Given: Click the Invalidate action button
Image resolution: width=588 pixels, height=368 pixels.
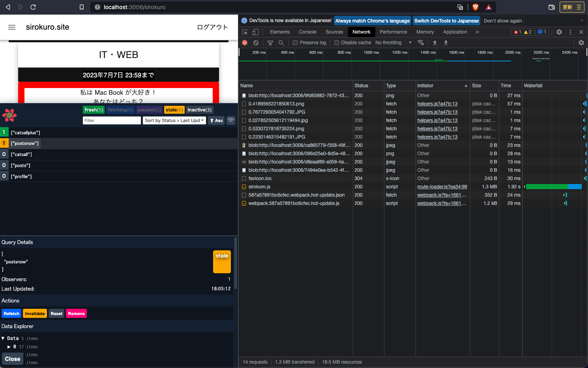Looking at the screenshot, I should click(35, 314).
